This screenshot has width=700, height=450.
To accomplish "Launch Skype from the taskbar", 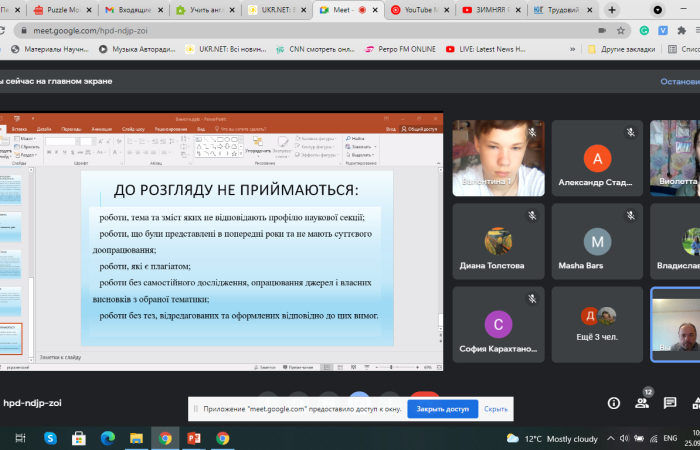I will click(50, 438).
